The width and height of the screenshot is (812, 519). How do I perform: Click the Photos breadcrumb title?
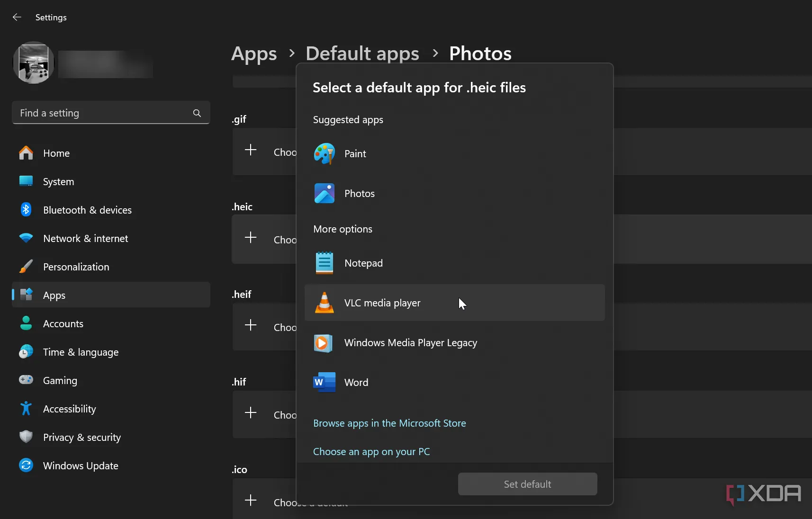(480, 54)
